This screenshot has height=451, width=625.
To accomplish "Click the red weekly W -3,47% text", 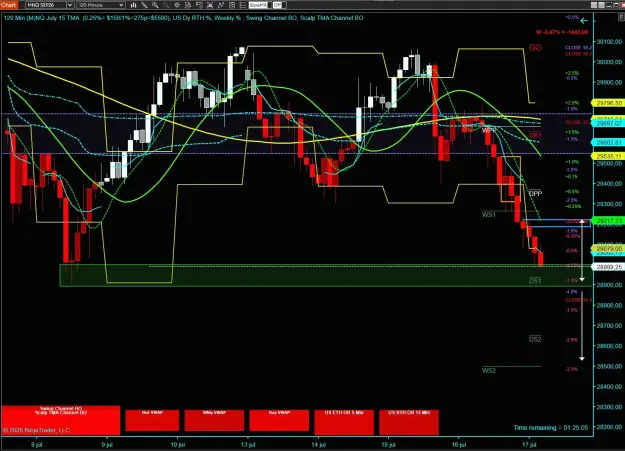I will click(x=562, y=32).
